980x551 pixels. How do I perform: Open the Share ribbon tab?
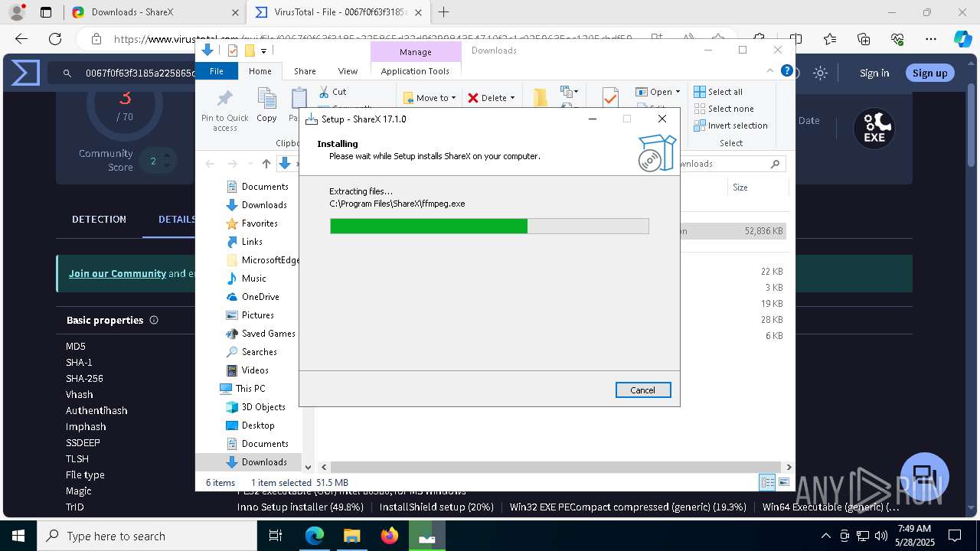(305, 70)
